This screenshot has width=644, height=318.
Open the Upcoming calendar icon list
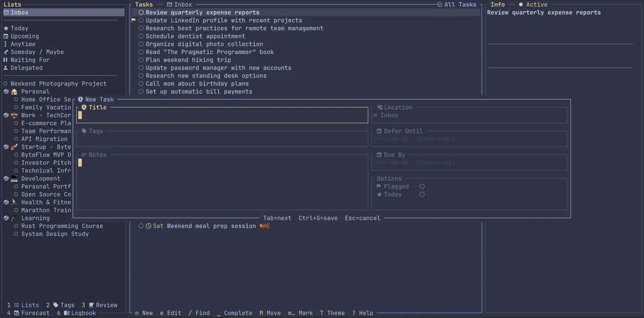coord(6,37)
